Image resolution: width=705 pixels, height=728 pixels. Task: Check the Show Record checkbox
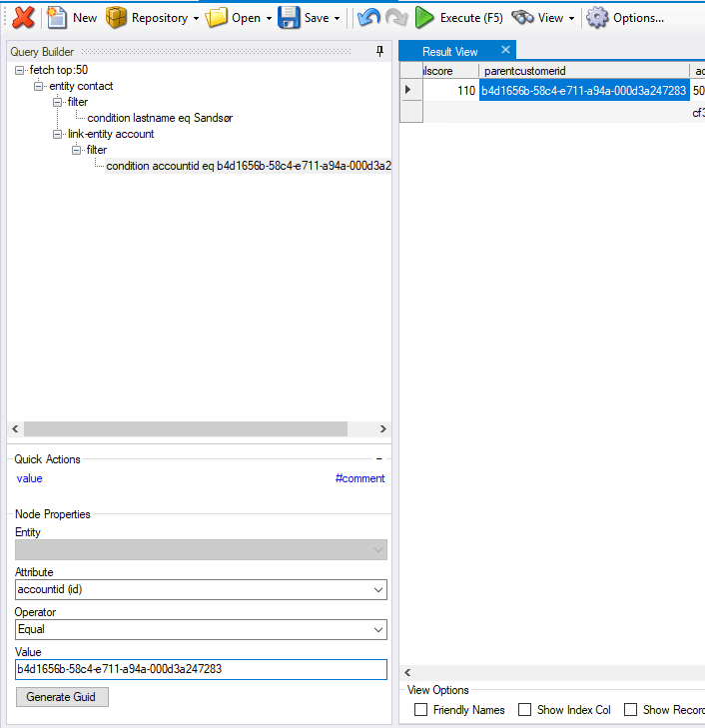click(631, 710)
